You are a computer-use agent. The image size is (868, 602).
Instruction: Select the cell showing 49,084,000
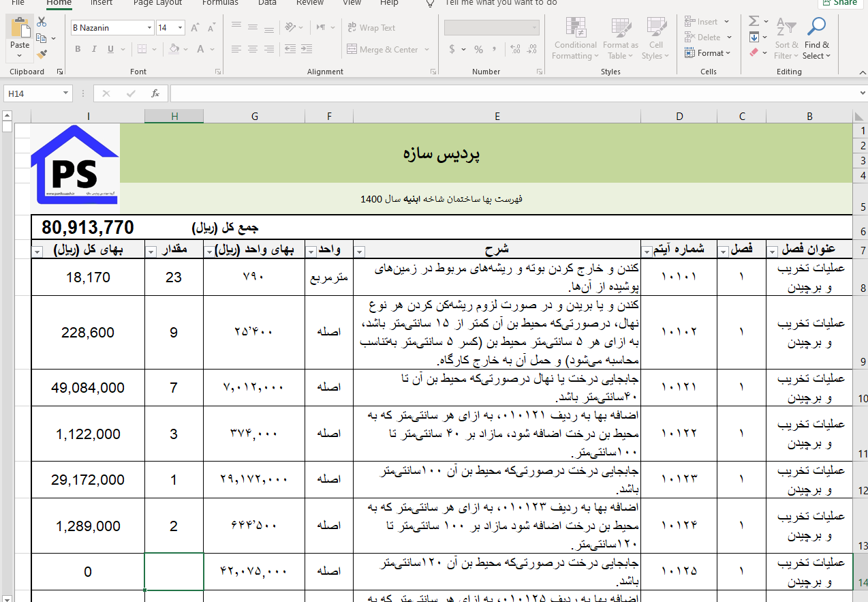[x=88, y=388]
